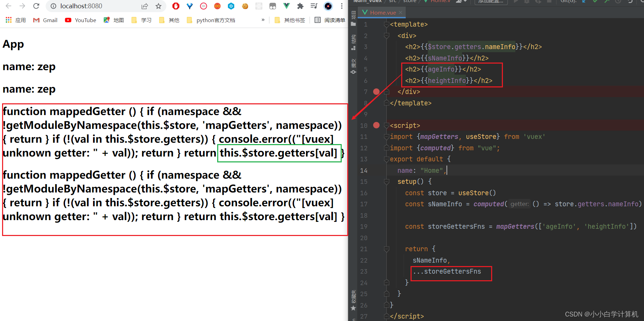Open the gray Tampermonkey extension
The image size is (644, 321).
[x=273, y=6]
